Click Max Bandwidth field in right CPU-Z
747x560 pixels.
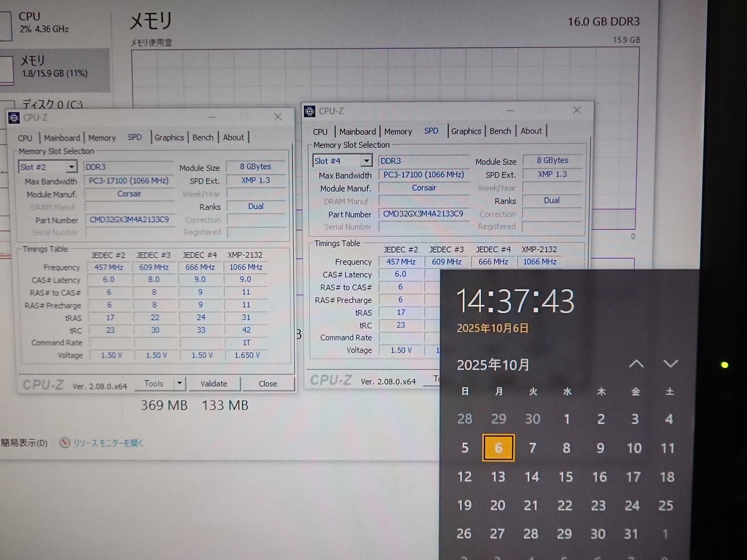click(424, 175)
